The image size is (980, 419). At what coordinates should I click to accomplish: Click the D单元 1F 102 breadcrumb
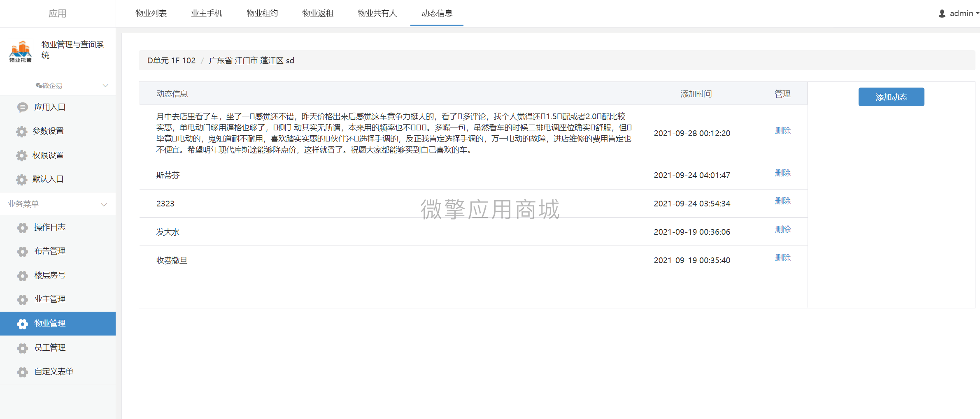[171, 61]
